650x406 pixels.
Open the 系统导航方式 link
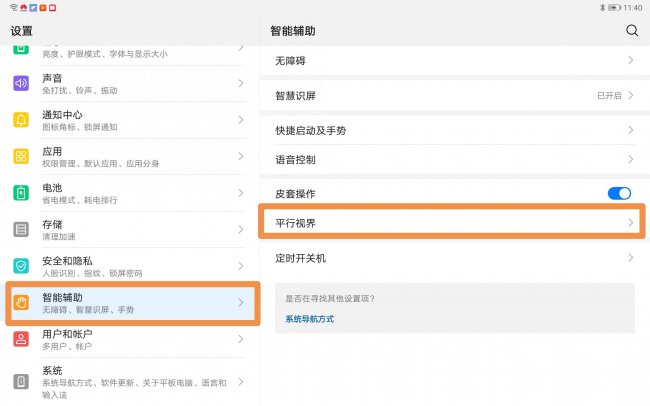[x=310, y=319]
